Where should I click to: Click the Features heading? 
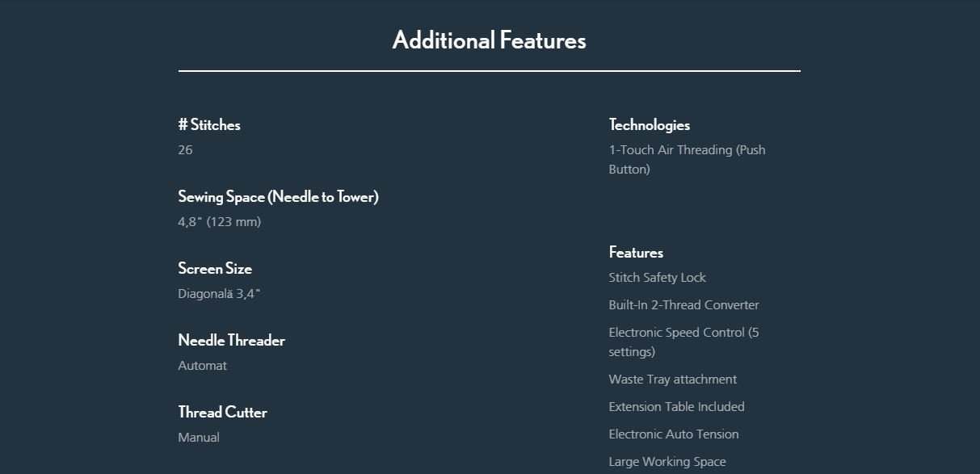click(636, 252)
